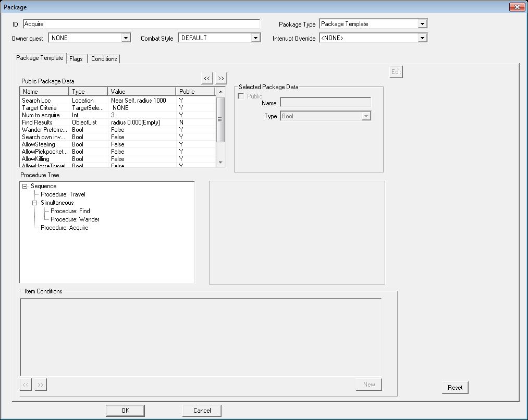The height and width of the screenshot is (420, 528).
Task: Select Simultaneous in the Procedure Tree
Action: point(57,203)
